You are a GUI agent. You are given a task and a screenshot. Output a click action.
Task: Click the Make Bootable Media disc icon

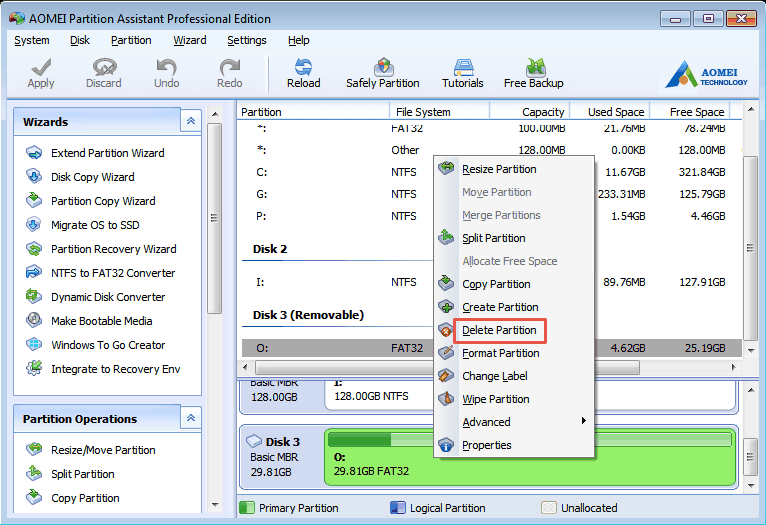point(34,320)
